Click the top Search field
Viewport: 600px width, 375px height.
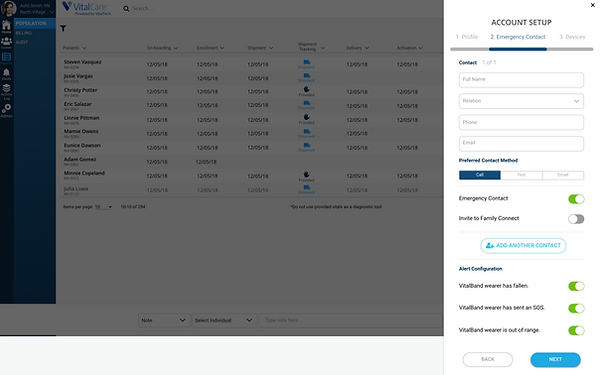[143, 8]
